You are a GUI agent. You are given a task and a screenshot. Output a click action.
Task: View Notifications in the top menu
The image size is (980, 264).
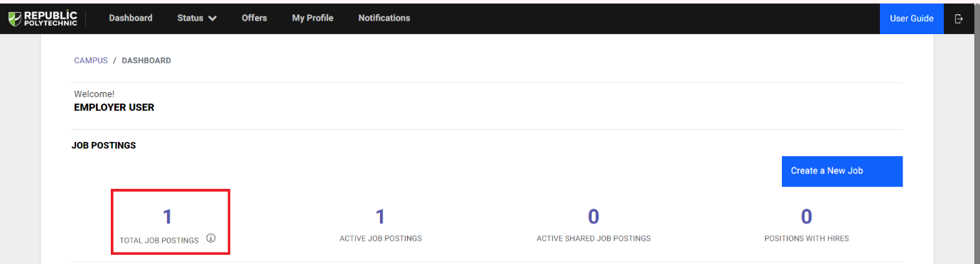click(384, 18)
